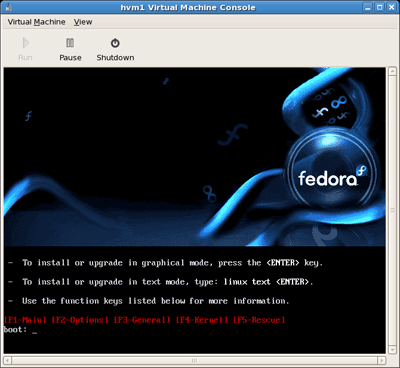Click 'install or upgrade in graphical mode' line
This screenshot has height=368, width=400.
(166, 263)
